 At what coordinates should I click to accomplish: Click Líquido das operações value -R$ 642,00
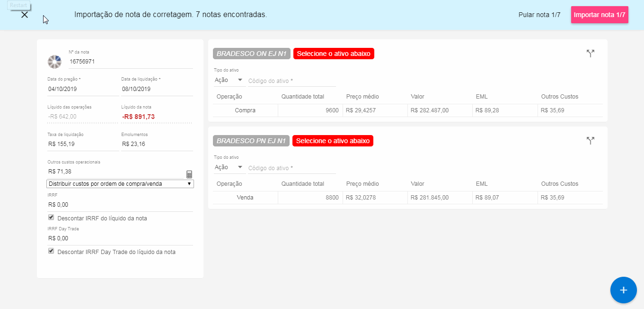62,117
